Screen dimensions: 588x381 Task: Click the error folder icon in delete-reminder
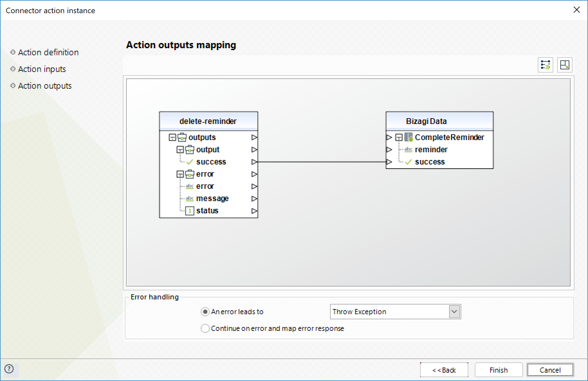(190, 174)
